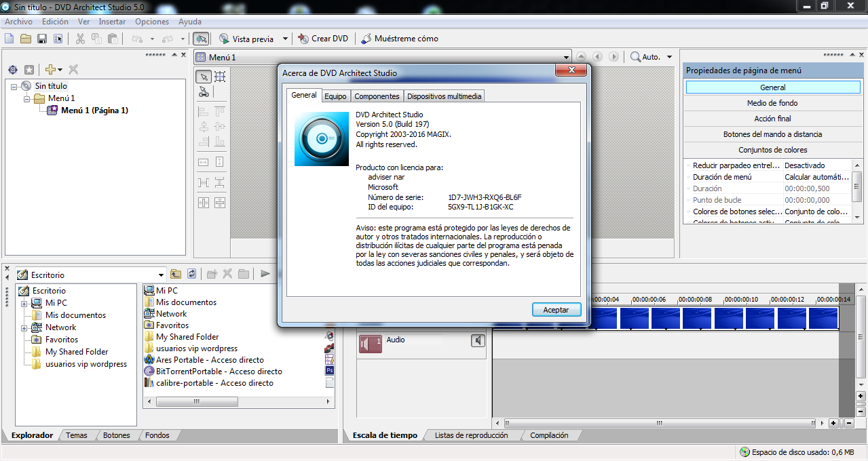Click the timeline zoom-in plus button
Image resolution: width=868 pixels, height=461 pixels.
point(833,423)
